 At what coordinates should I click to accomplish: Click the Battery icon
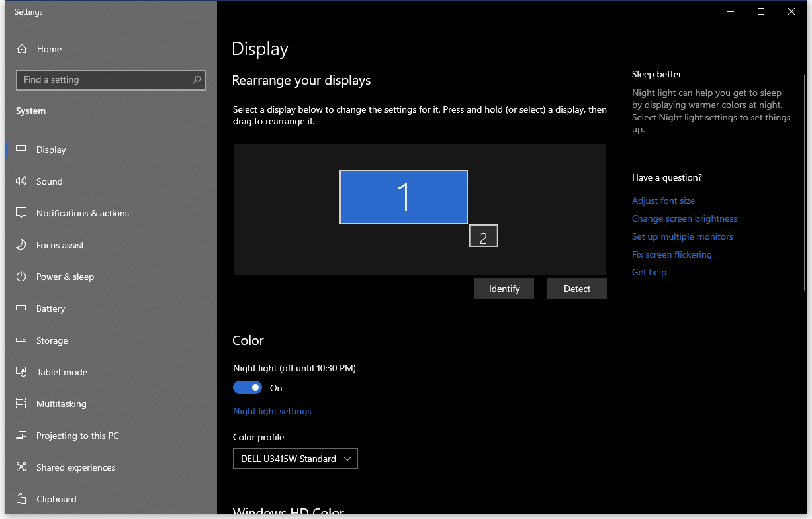click(21, 308)
